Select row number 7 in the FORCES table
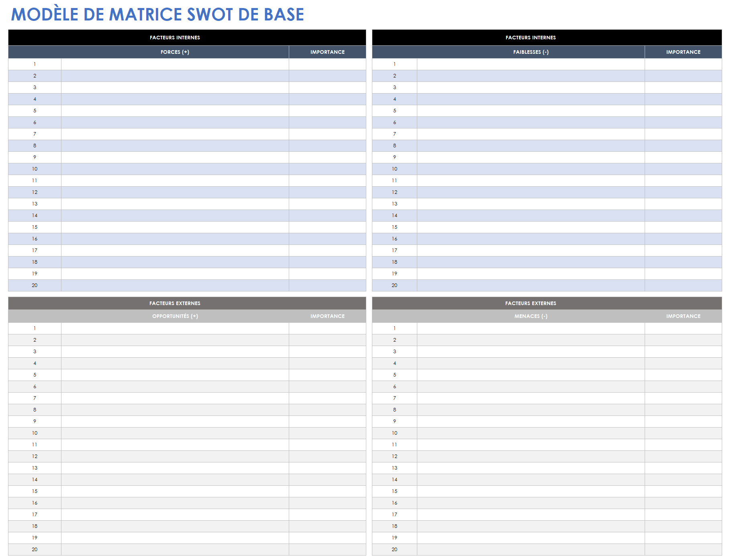 click(35, 134)
